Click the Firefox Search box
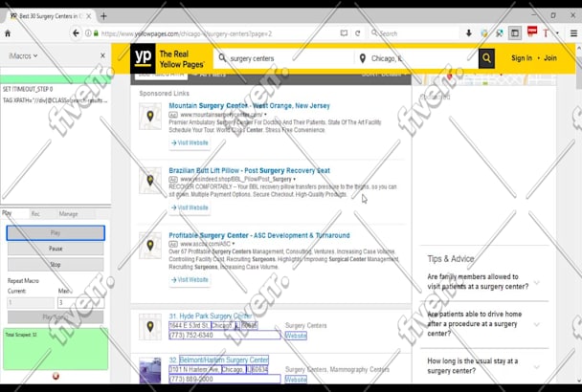The height and width of the screenshot is (392, 582). point(414,33)
